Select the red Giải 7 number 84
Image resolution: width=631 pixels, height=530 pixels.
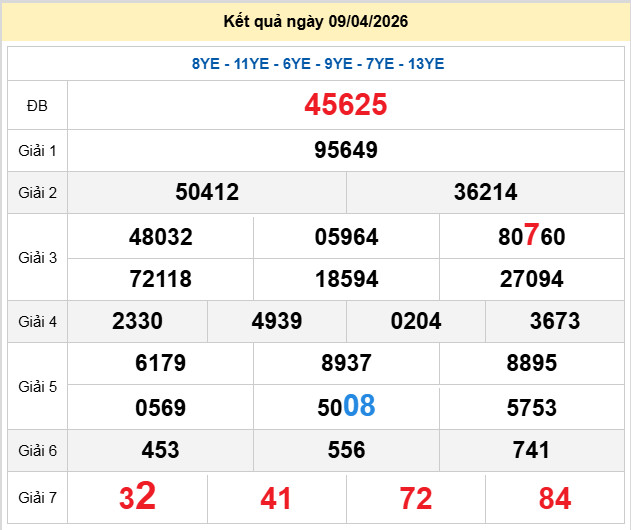coord(555,498)
